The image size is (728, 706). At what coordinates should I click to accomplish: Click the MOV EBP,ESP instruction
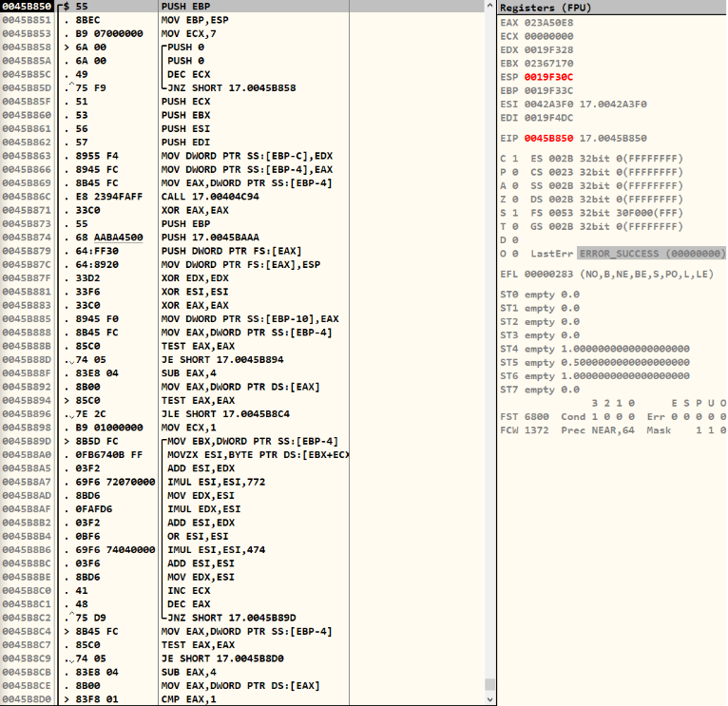tap(195, 20)
